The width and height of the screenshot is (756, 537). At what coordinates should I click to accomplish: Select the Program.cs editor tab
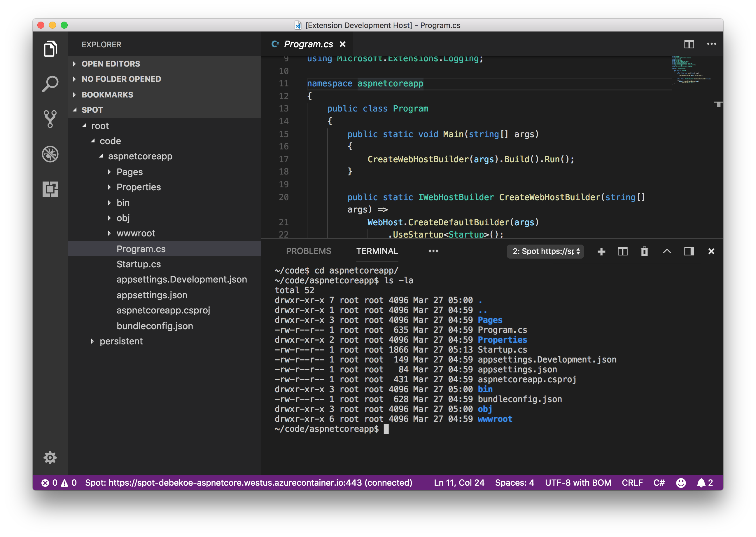[x=308, y=44]
